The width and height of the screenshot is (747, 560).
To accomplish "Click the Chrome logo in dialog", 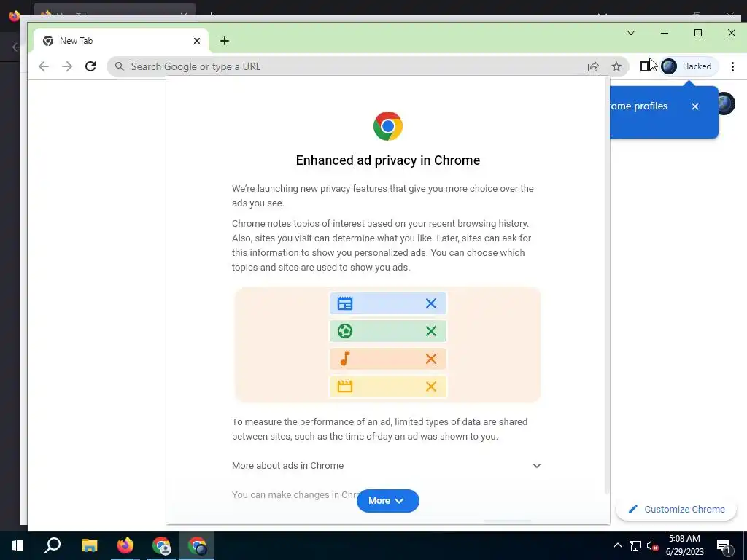I will (388, 126).
